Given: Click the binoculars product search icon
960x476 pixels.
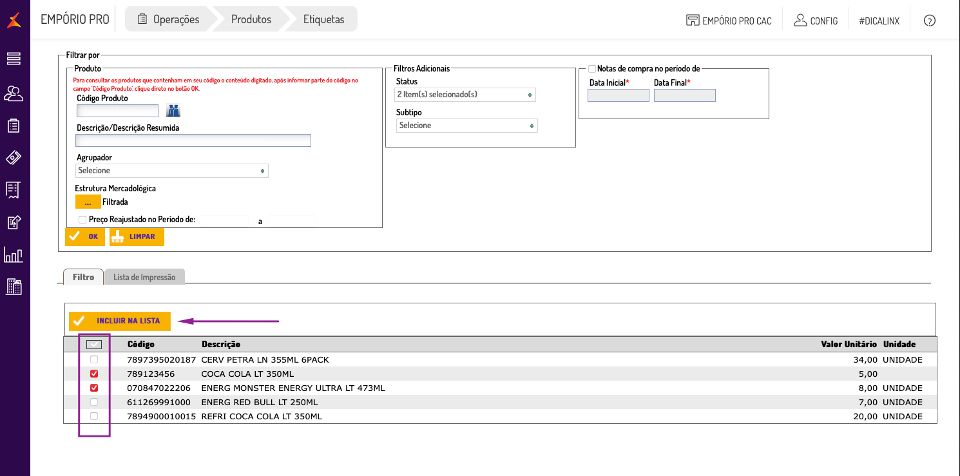Looking at the screenshot, I should tap(174, 110).
